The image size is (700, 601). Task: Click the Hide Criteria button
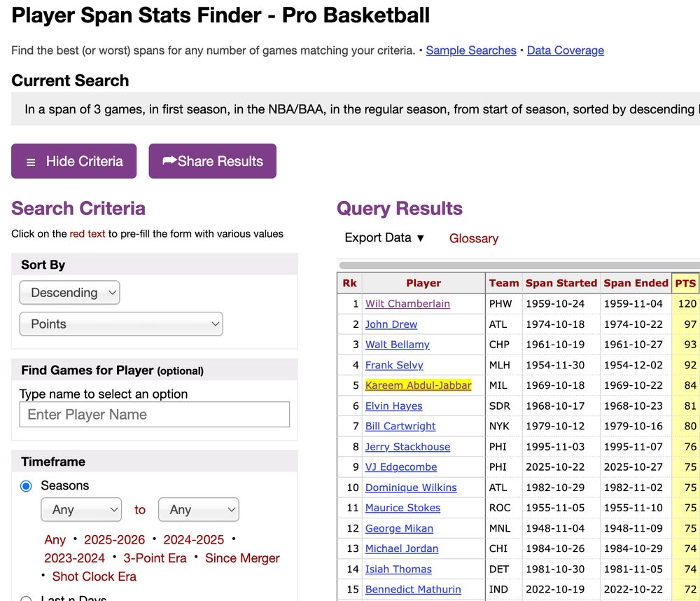pyautogui.click(x=73, y=161)
